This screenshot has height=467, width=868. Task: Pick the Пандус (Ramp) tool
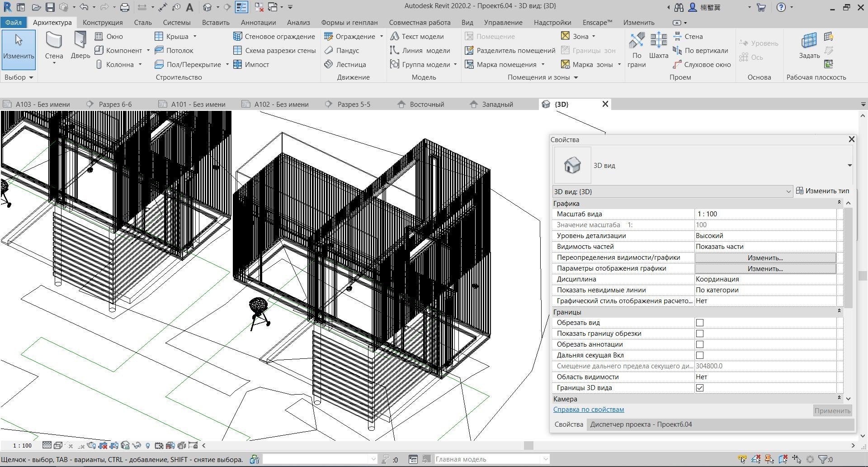tap(342, 50)
